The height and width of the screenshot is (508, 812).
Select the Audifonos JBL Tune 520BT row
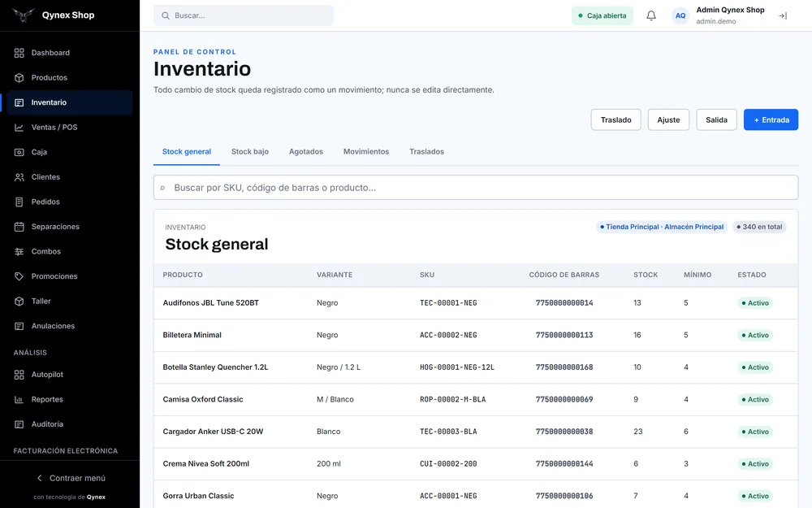click(475, 303)
